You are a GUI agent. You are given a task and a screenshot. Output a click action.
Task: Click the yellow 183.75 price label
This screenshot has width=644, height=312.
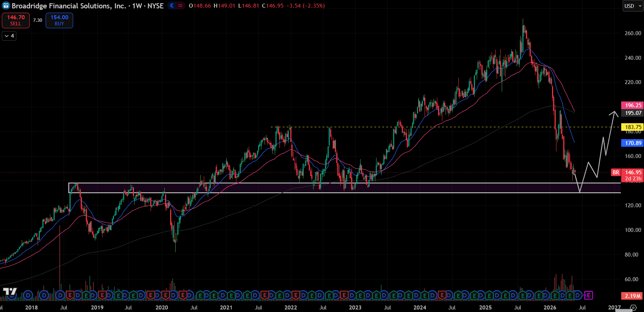(632, 127)
